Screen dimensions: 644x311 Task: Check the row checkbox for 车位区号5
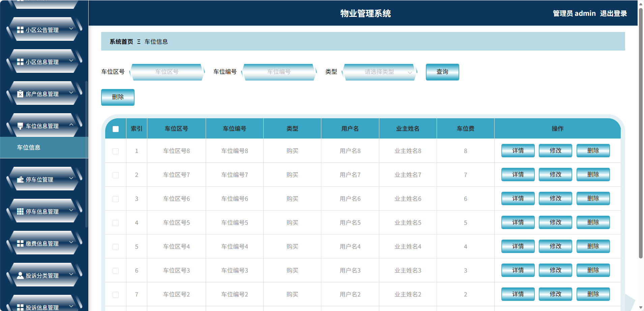116,223
